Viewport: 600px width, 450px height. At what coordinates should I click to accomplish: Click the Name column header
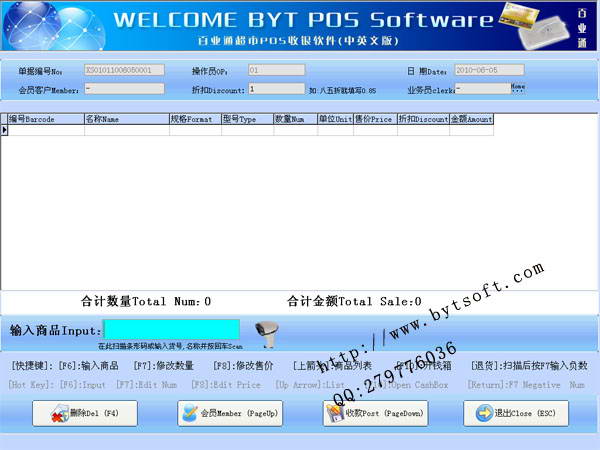click(127, 119)
